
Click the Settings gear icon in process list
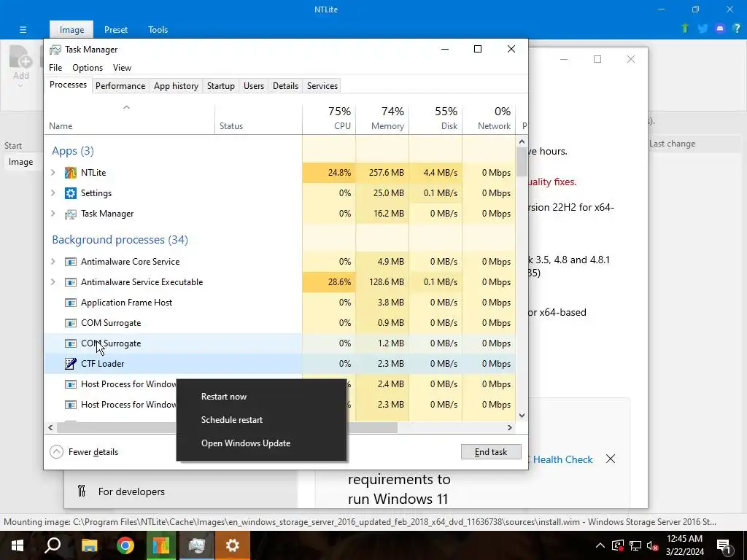point(71,192)
